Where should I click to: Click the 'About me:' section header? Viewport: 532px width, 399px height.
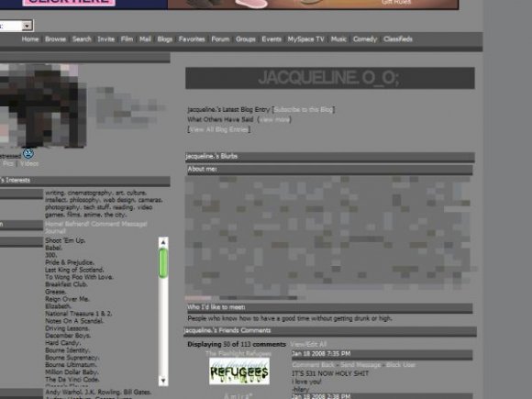pyautogui.click(x=330, y=170)
